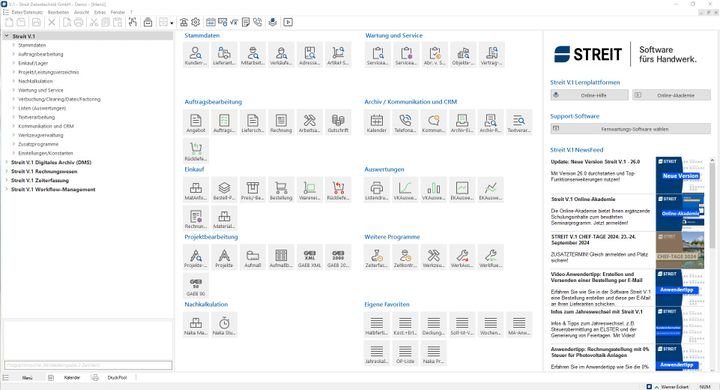Screen dimensions: 720x390
Task: Click the program search field at bottom left
Action: click(88, 365)
